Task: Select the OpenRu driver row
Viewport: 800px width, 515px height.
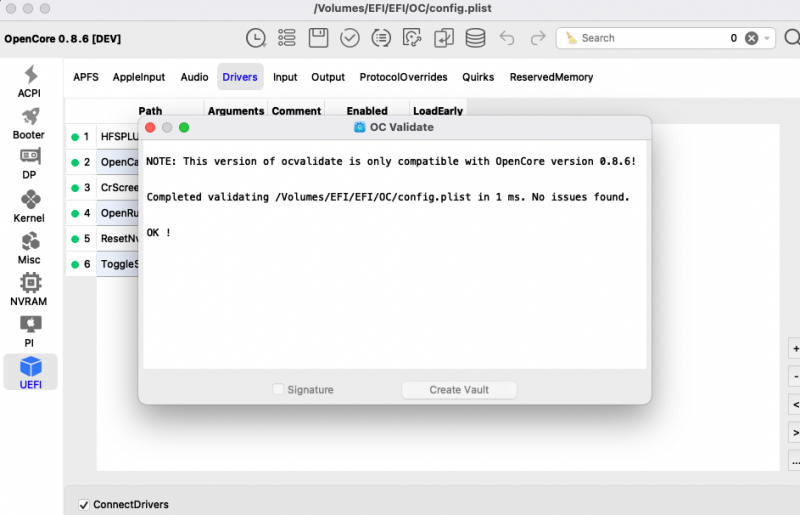Action: 119,213
